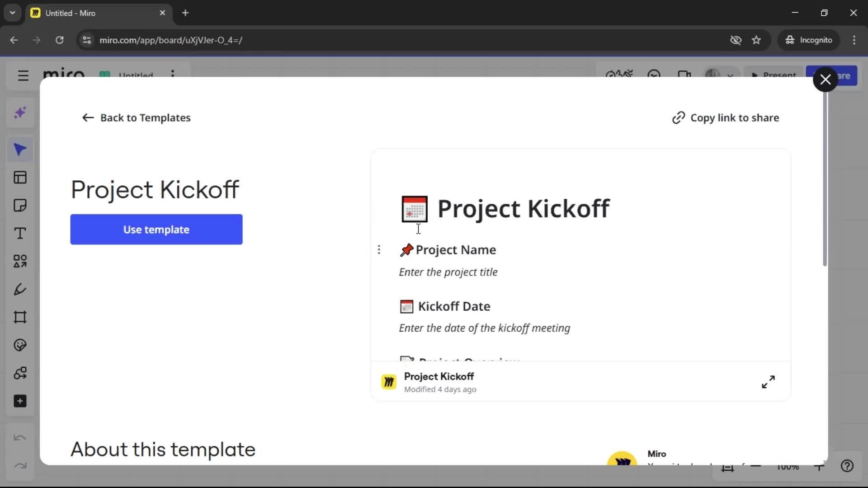Click the Redo arrow
Screen dimensions: 868x488
(20, 465)
